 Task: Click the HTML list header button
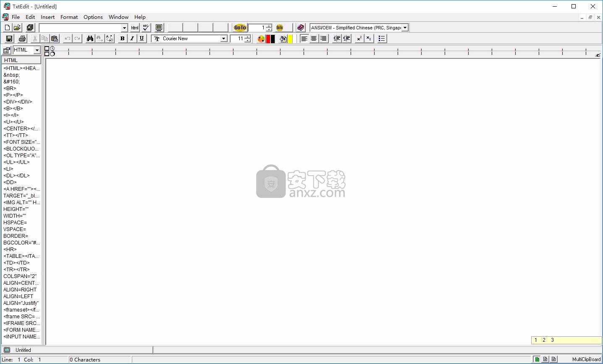(21, 60)
